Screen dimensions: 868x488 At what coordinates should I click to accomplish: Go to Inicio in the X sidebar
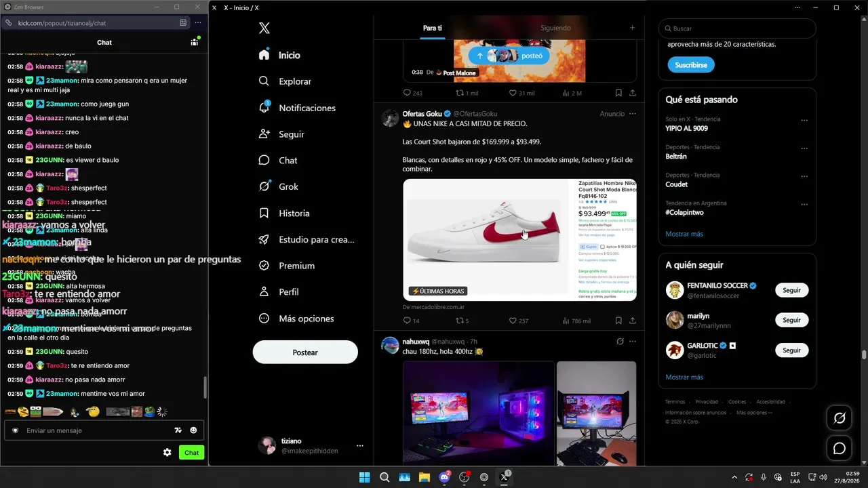[x=279, y=55]
